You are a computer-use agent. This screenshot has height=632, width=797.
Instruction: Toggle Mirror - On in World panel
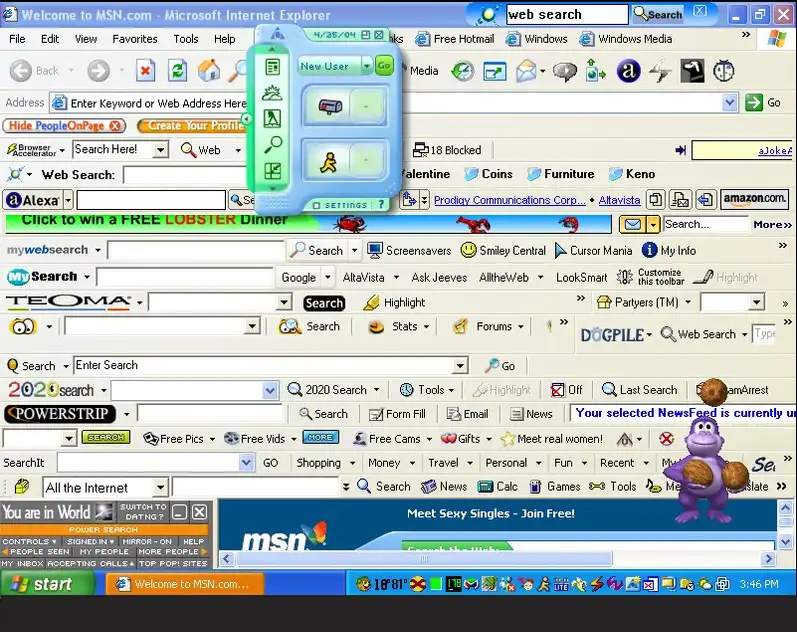(149, 541)
